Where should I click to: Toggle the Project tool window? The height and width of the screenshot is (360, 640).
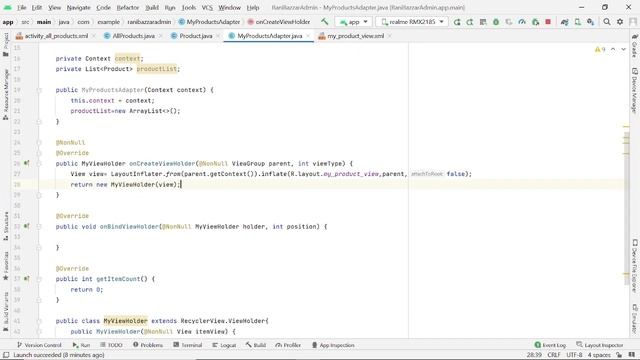click(x=6, y=44)
